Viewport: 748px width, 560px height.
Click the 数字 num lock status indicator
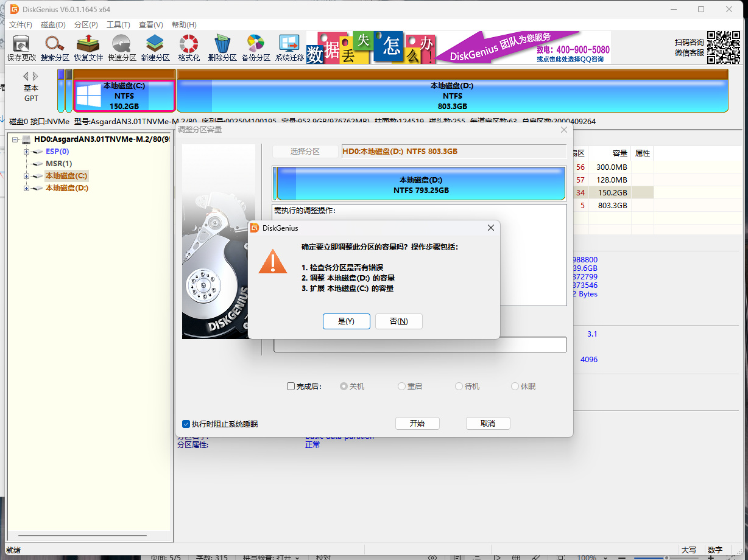(714, 550)
